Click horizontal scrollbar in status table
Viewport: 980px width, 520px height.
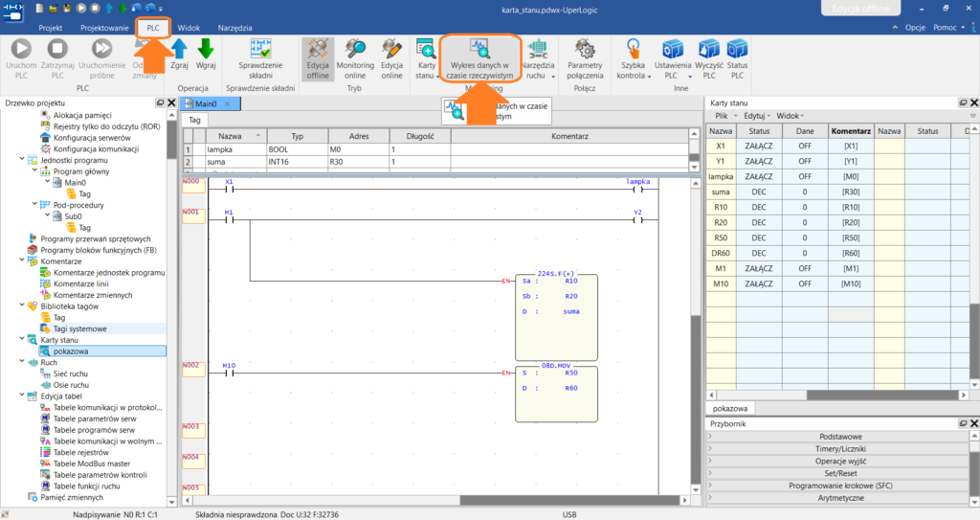click(881, 396)
